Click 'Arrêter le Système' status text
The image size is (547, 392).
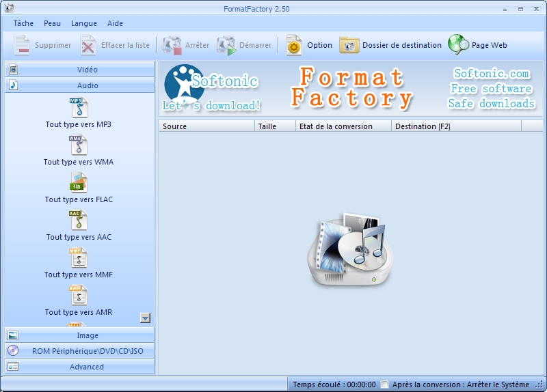(498, 384)
